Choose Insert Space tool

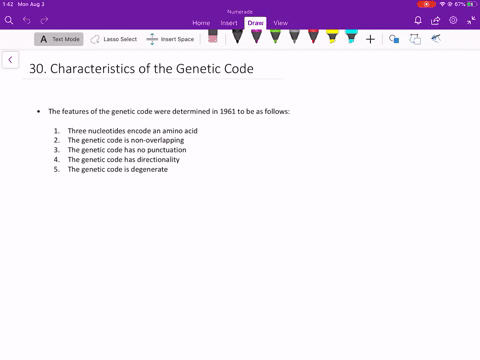point(170,39)
